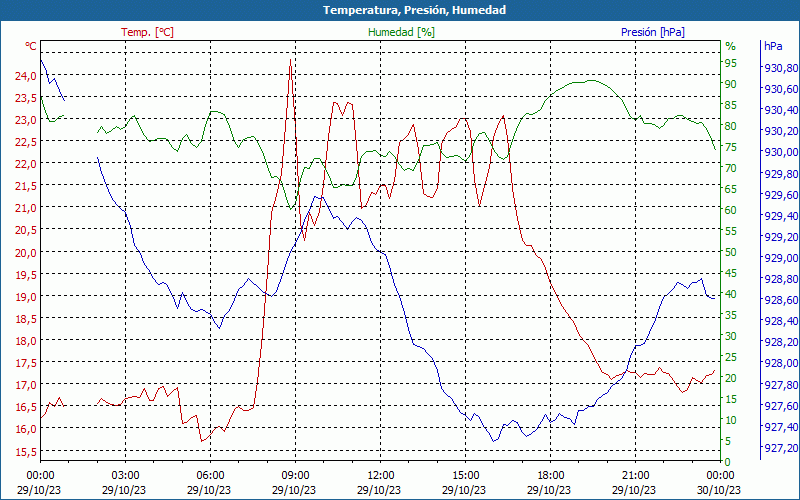Click the green 'Humedad [%]' legend label
The image size is (800, 500).
[x=402, y=32]
